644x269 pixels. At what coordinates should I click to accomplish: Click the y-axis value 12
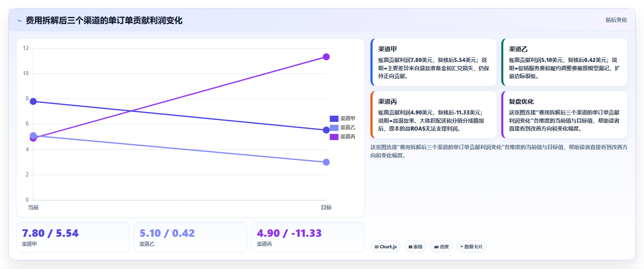(26, 48)
